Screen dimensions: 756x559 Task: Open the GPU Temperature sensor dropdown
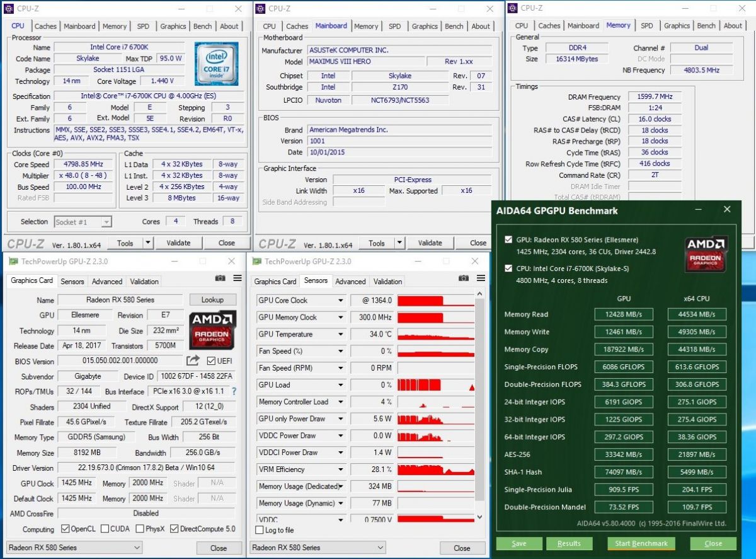[x=341, y=335]
